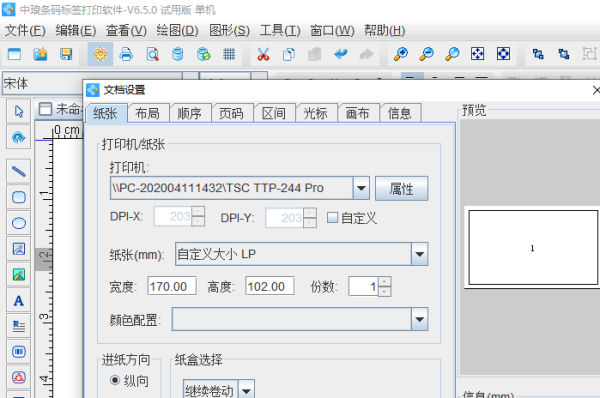Switch to the 画布 tab
The width and height of the screenshot is (600, 398).
[x=357, y=113]
